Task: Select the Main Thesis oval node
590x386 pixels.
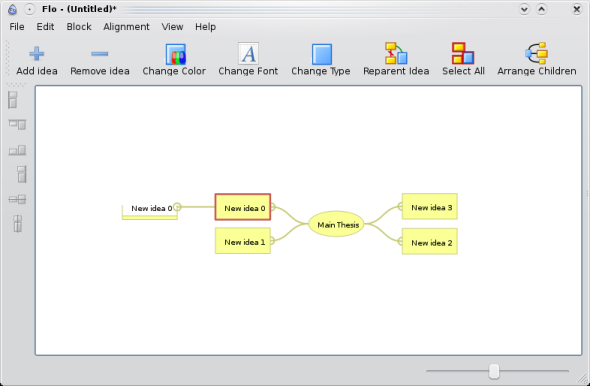Action: [336, 224]
